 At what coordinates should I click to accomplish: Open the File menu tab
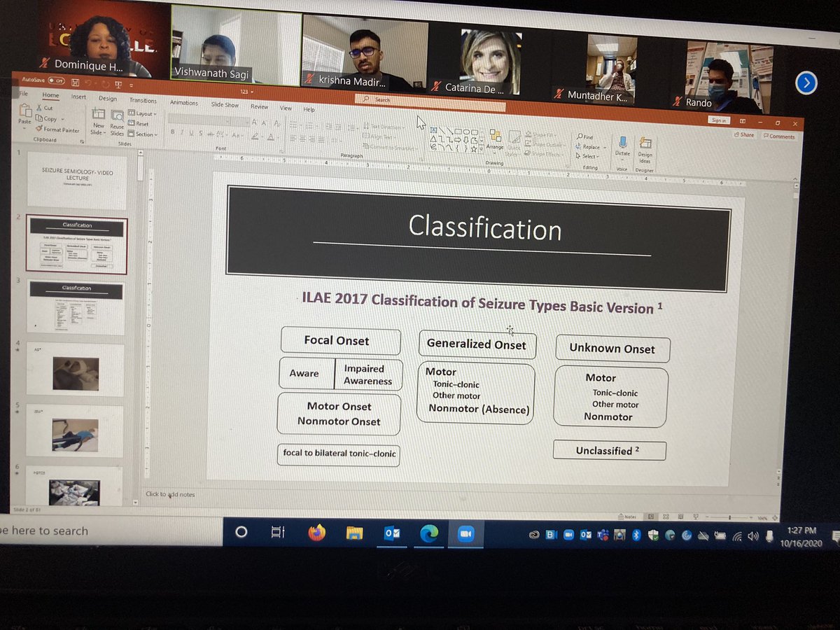click(23, 93)
